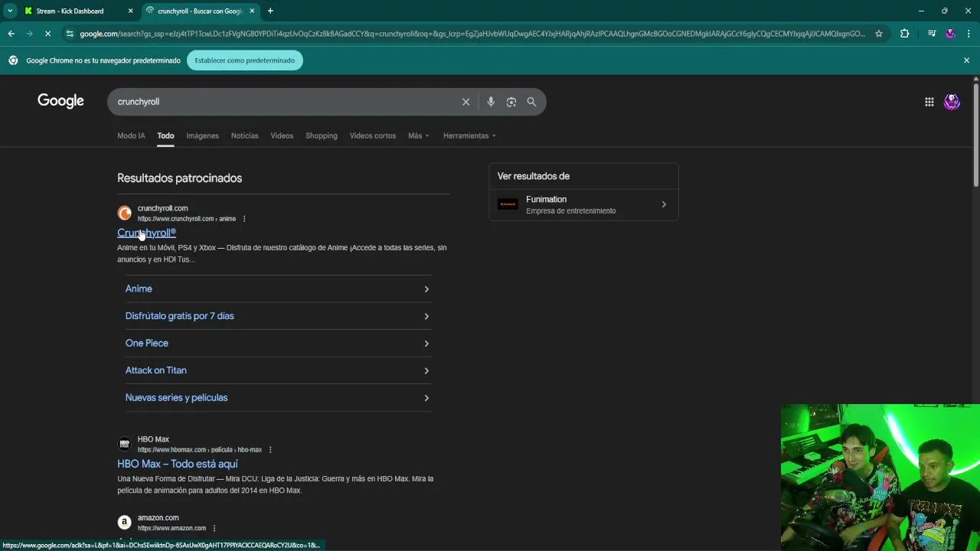The height and width of the screenshot is (551, 980).
Task: Open the Crunchyroll sponsored result title
Action: (x=146, y=233)
